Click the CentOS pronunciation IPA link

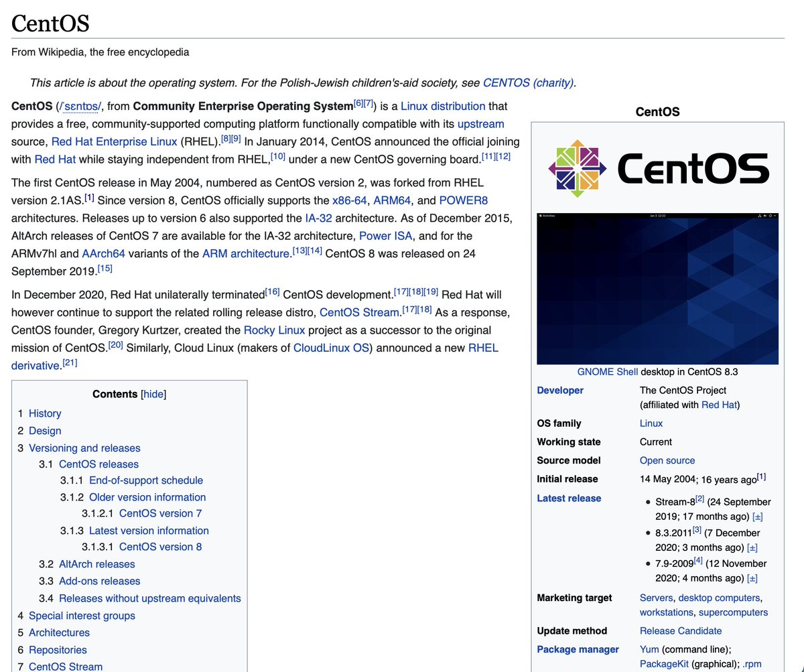click(x=80, y=106)
